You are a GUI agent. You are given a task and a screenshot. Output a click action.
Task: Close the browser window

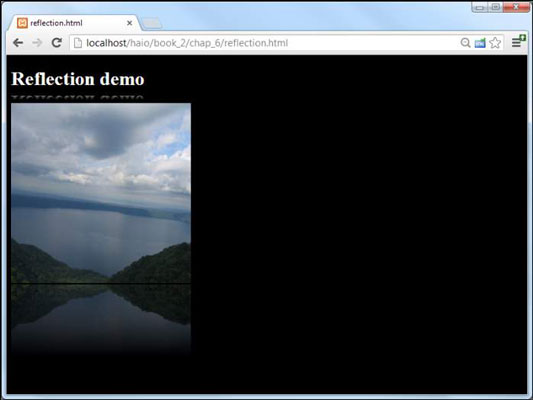(x=516, y=7)
